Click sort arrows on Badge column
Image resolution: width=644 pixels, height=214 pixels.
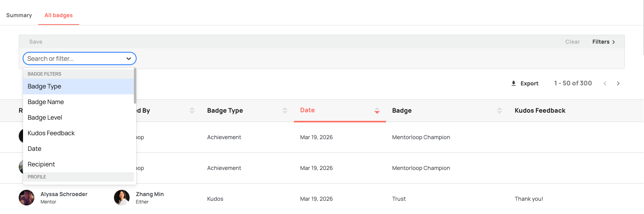[500, 111]
